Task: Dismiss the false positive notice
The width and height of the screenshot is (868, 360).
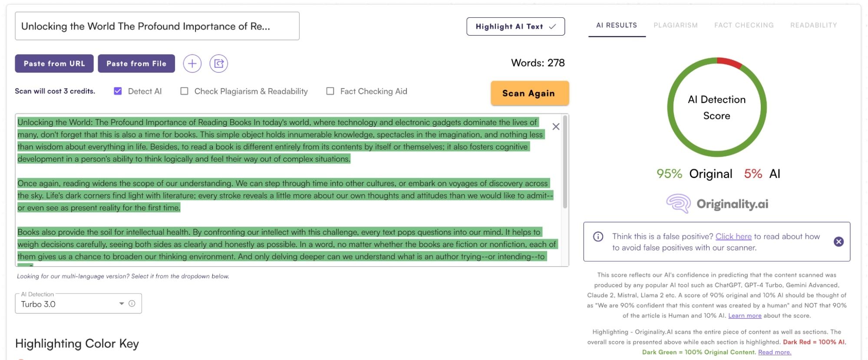Action: coord(838,242)
